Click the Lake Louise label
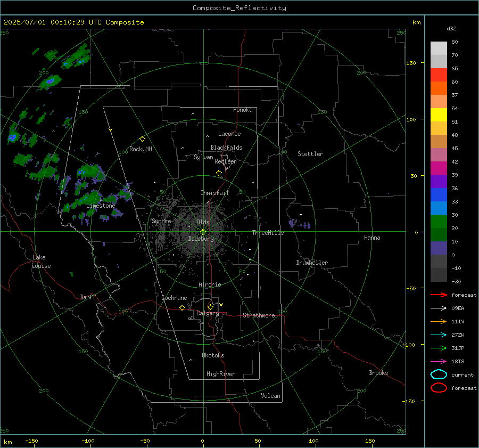This screenshot has height=448, width=479. click(41, 262)
